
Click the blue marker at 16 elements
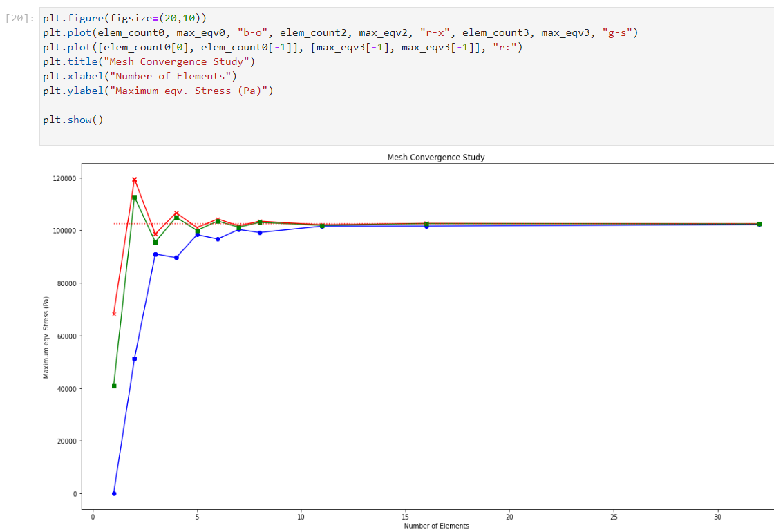click(426, 226)
